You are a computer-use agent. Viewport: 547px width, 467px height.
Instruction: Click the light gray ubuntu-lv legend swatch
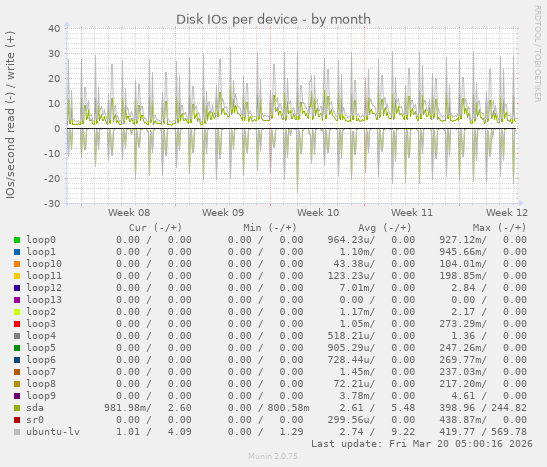tap(17, 432)
